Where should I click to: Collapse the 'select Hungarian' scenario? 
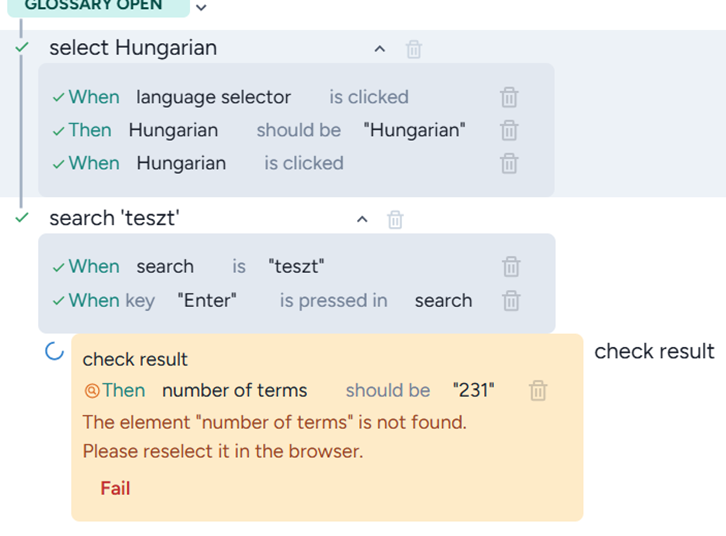point(379,49)
